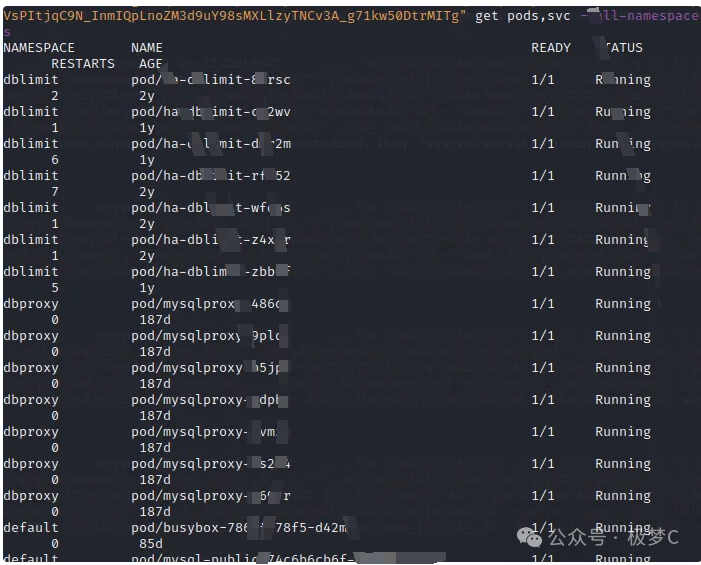
Task: Click Running status in the z4x pod row
Action: (623, 240)
